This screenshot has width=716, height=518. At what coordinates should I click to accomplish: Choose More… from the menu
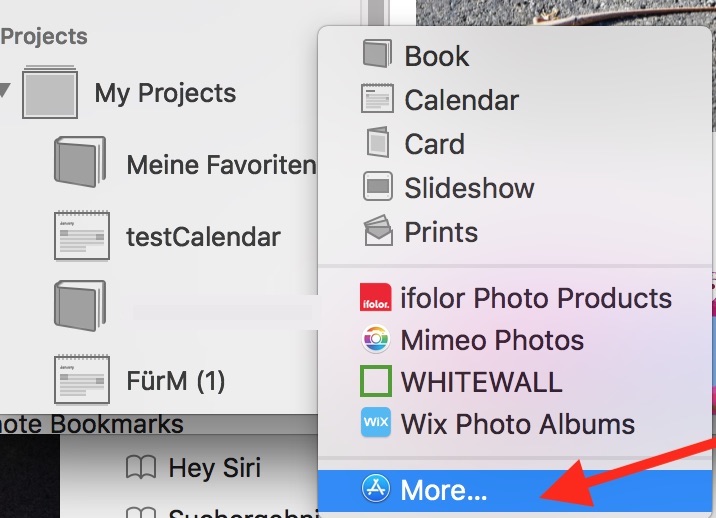point(441,490)
